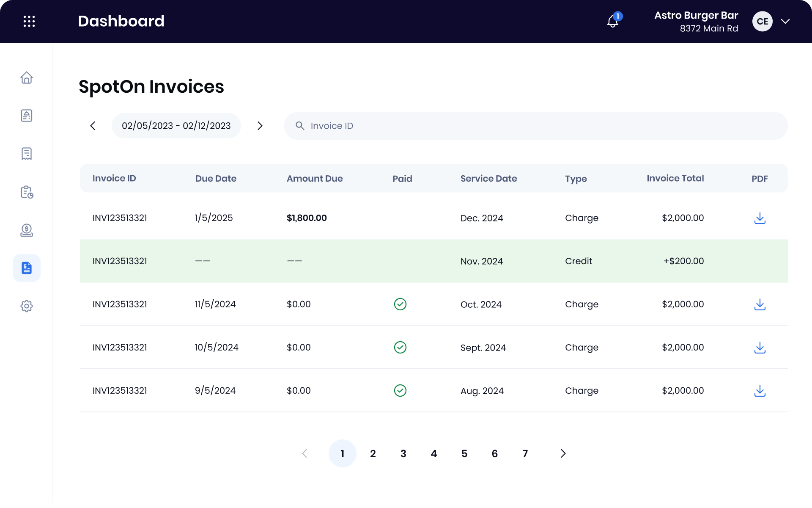Select page 2 in pagination
Image resolution: width=812 pixels, height=508 pixels.
[x=373, y=453]
